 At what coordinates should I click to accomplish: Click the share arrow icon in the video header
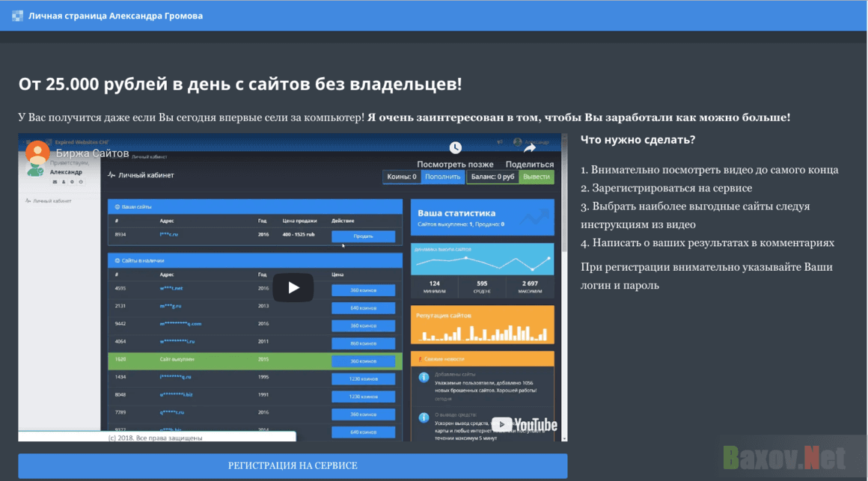[530, 149]
